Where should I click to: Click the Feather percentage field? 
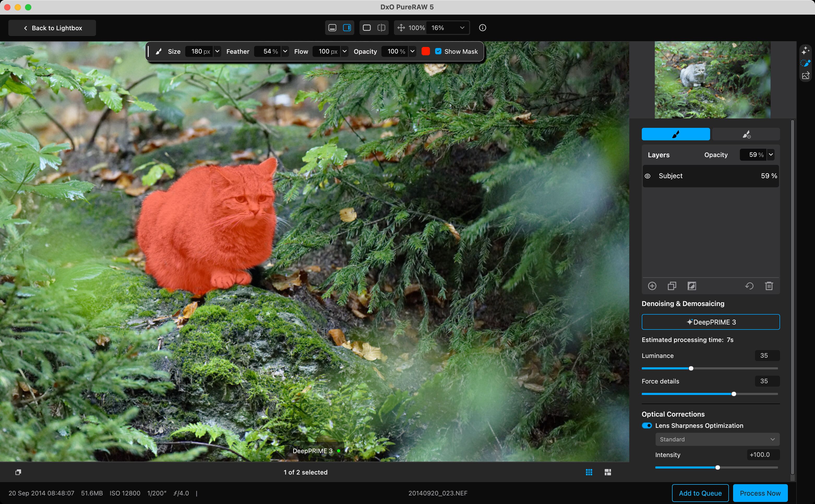[x=268, y=51]
